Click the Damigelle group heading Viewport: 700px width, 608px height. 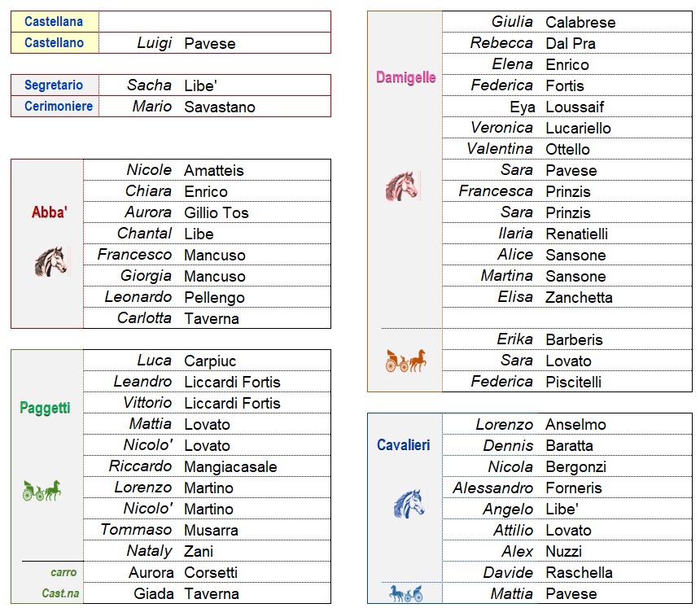[405, 78]
